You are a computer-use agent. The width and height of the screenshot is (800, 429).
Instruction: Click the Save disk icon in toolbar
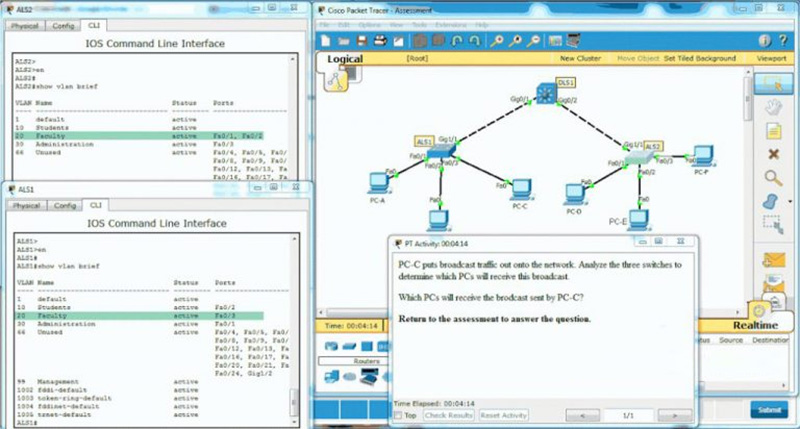click(x=362, y=41)
